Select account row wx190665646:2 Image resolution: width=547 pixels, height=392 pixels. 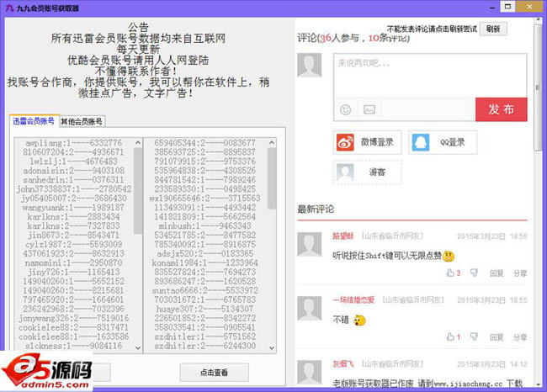pyautogui.click(x=204, y=198)
